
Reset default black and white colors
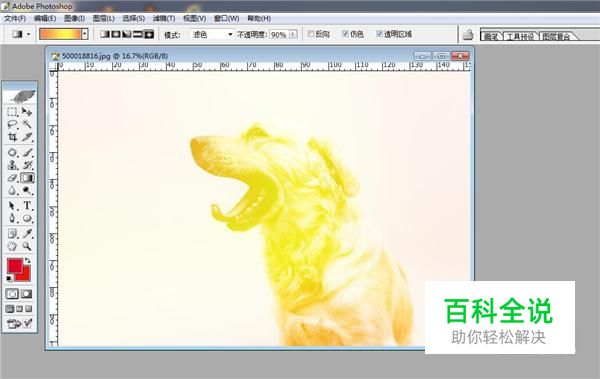click(9, 278)
